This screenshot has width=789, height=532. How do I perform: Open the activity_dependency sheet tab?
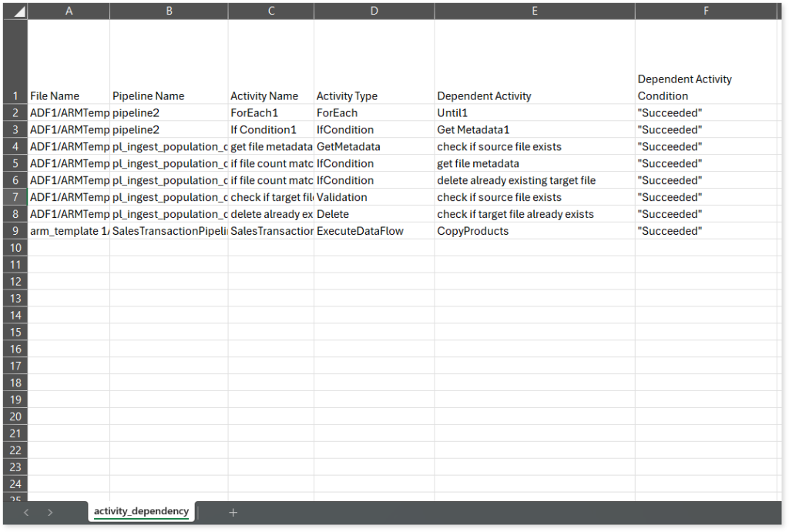(x=141, y=511)
